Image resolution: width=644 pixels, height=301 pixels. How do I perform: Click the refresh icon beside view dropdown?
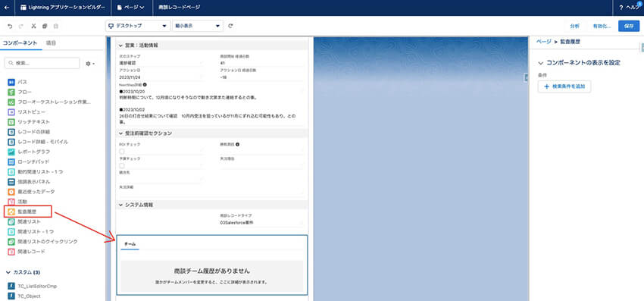pyautogui.click(x=231, y=26)
